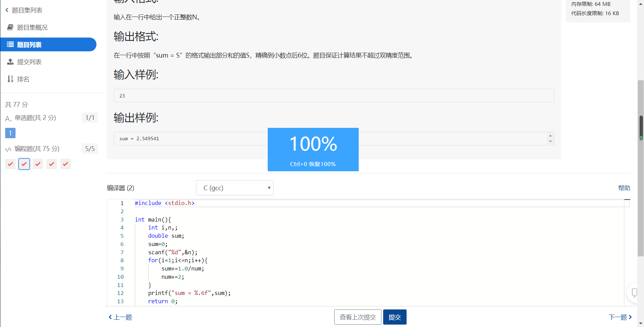The width and height of the screenshot is (644, 327).
Task: Submit code with 提交 button
Action: click(x=395, y=317)
